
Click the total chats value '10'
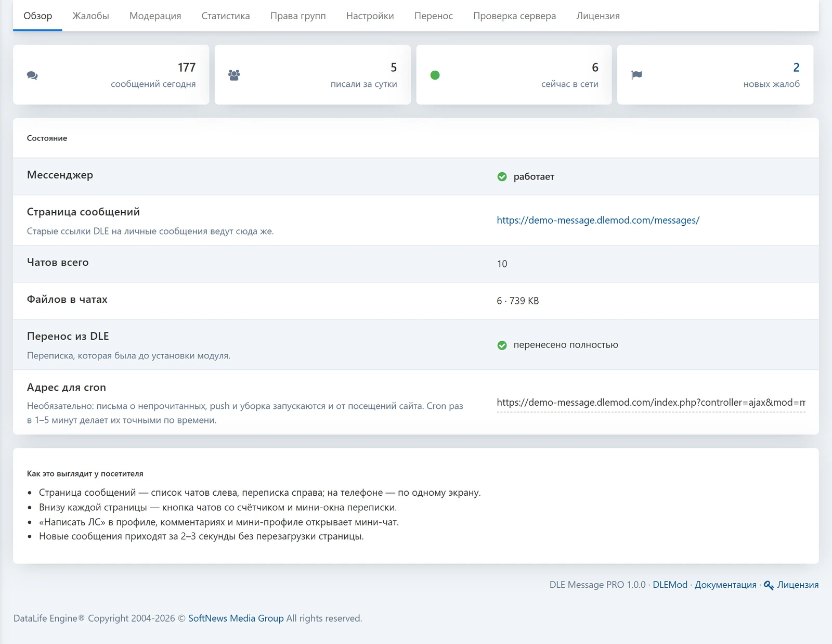(x=502, y=264)
